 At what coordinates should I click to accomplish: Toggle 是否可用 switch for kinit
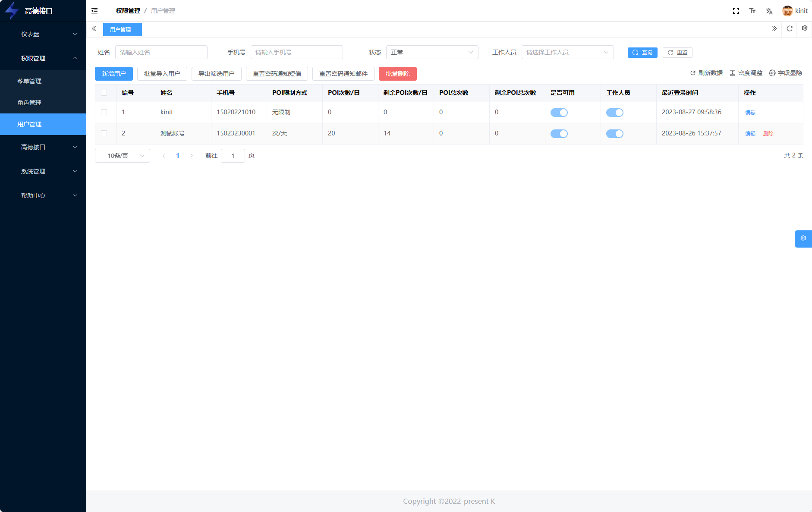coord(559,113)
